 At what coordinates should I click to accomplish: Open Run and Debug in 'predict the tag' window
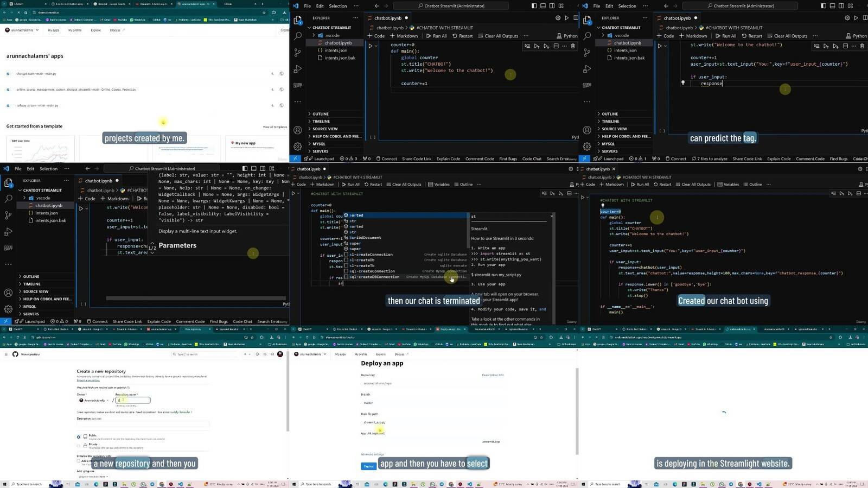pyautogui.click(x=587, y=69)
